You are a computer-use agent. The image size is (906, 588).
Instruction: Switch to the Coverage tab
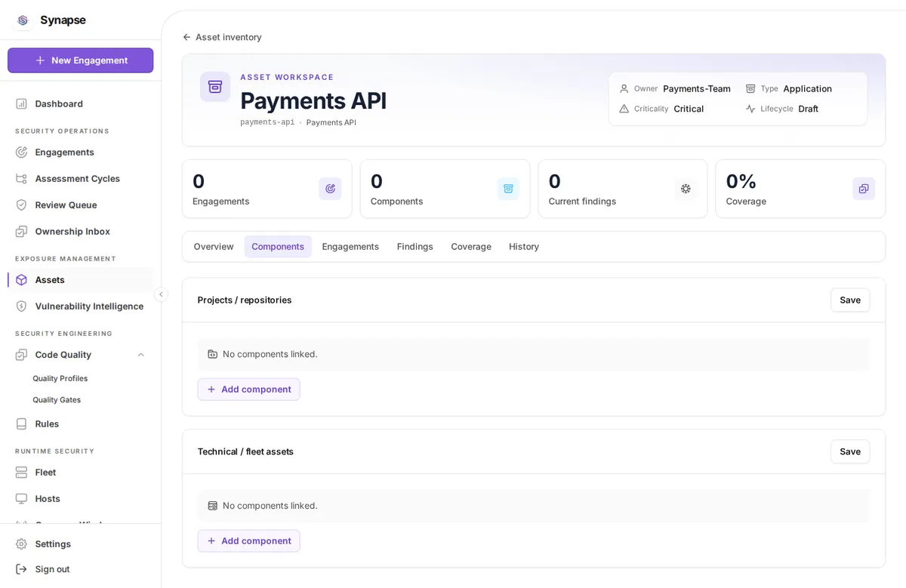click(471, 246)
